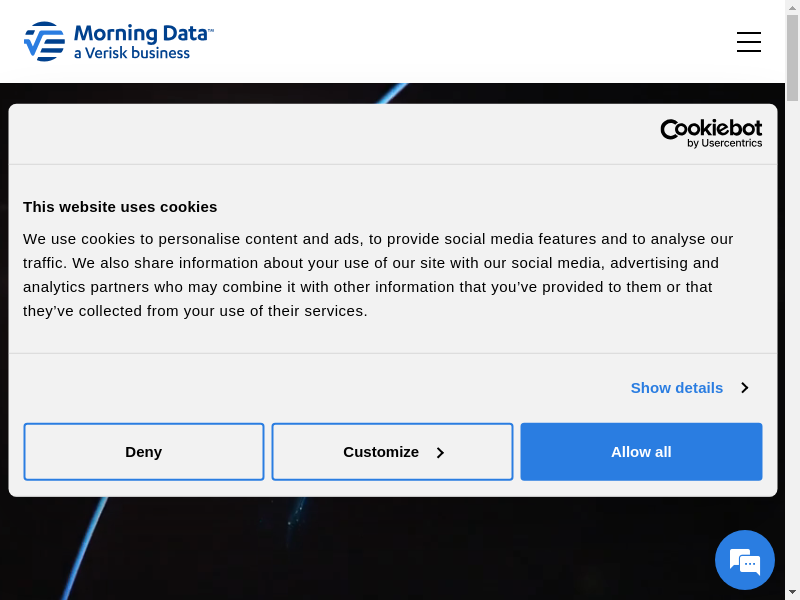Click the Morning Data brand name text
Screen dimensions: 800x600
[143, 33]
